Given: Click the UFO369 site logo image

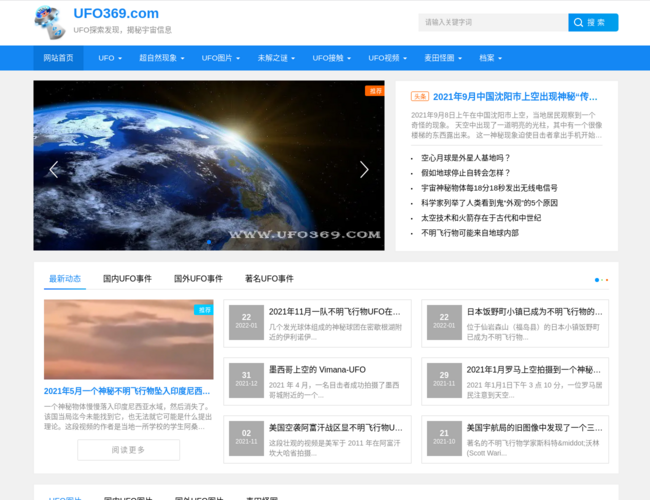Looking at the screenshot, I should (50, 22).
